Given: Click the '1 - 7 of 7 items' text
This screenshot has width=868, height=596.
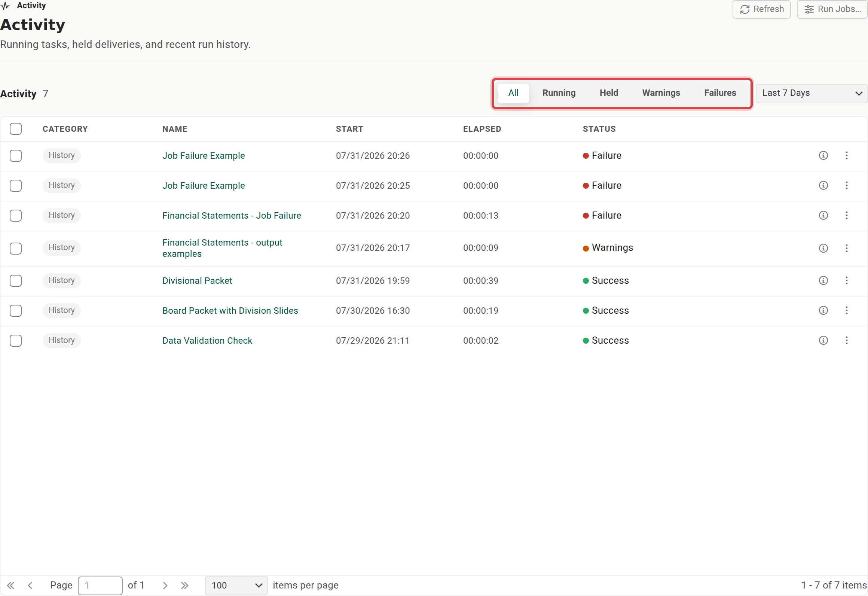Looking at the screenshot, I should [834, 585].
